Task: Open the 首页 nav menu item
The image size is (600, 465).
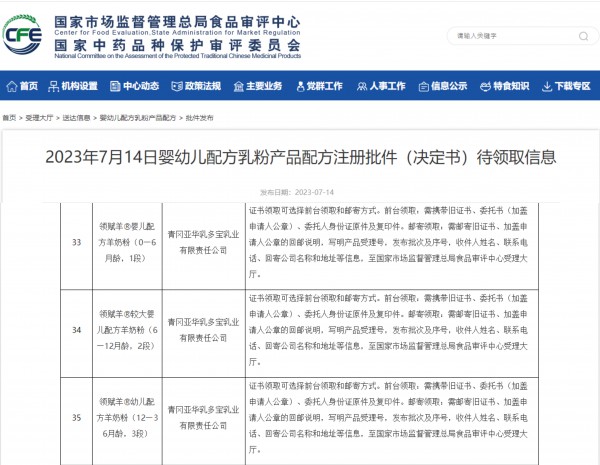Action: pyautogui.click(x=29, y=86)
